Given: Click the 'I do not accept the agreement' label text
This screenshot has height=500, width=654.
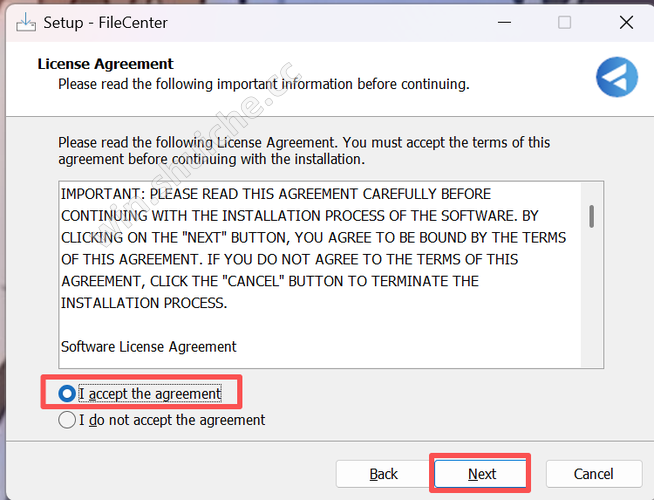Looking at the screenshot, I should pos(172,420).
